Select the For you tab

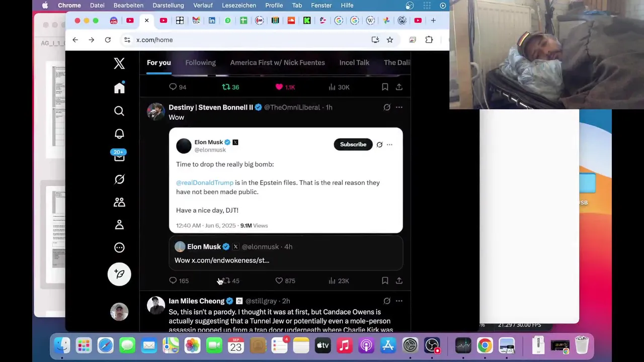coord(159,62)
